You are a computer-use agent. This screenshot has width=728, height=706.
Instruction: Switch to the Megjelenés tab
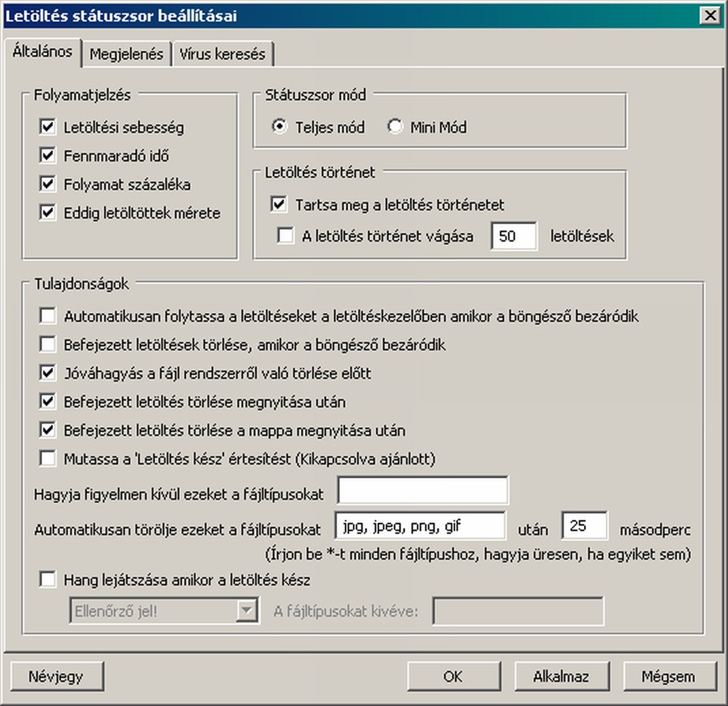[x=127, y=54]
